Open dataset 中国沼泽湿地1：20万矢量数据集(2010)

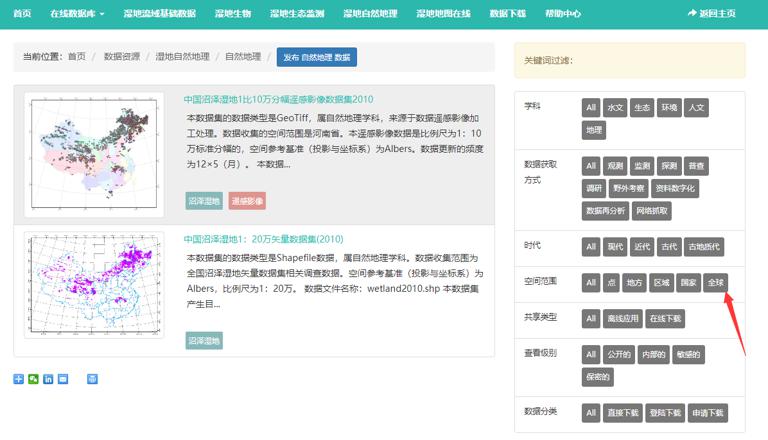coord(264,239)
